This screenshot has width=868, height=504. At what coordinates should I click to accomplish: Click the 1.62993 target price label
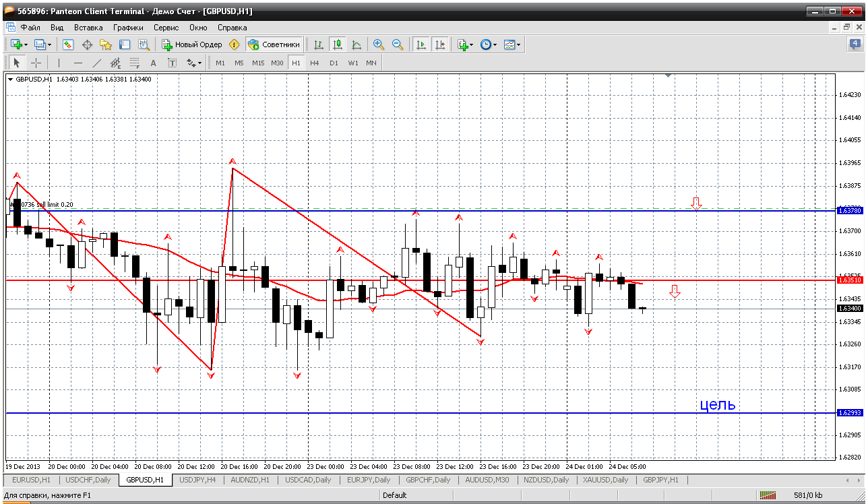(x=850, y=413)
